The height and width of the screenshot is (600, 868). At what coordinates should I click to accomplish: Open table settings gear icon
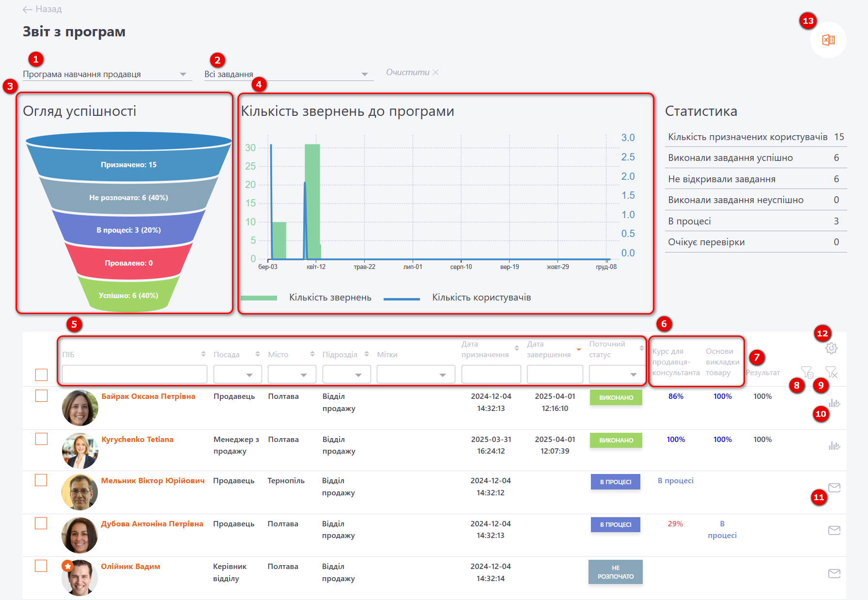tap(831, 348)
